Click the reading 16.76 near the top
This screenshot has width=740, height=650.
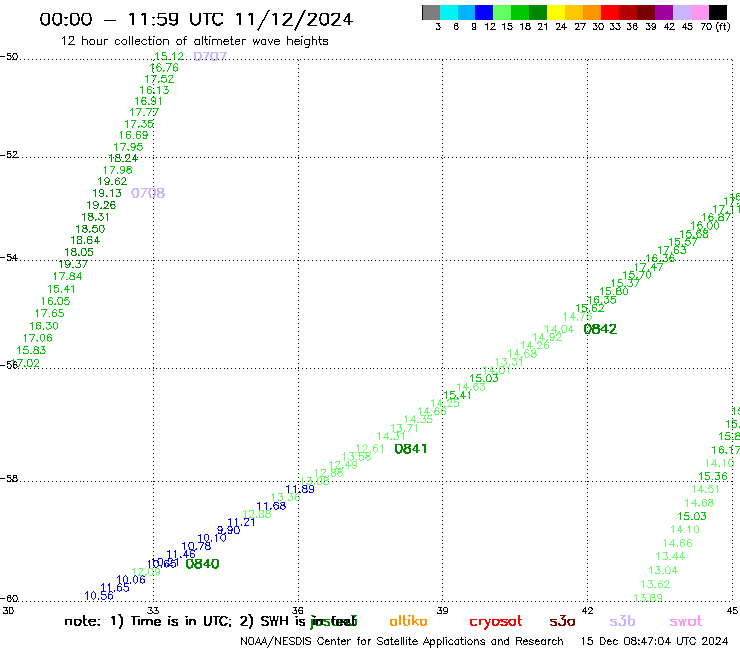tap(164, 68)
